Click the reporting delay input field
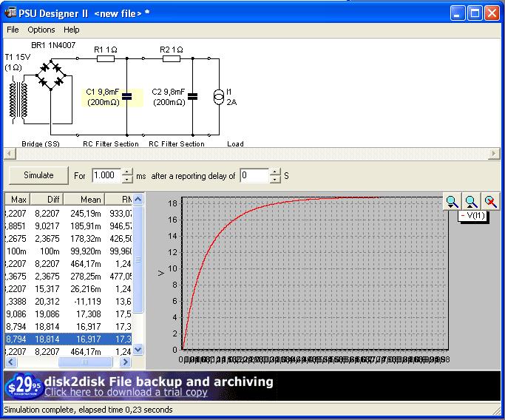The width and height of the screenshot is (505, 420). [254, 176]
